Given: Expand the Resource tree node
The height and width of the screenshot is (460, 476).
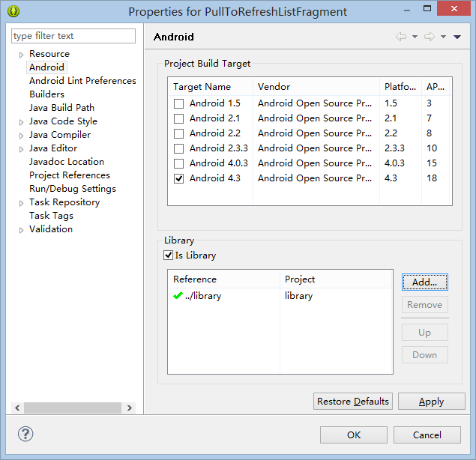Looking at the screenshot, I should point(21,55).
